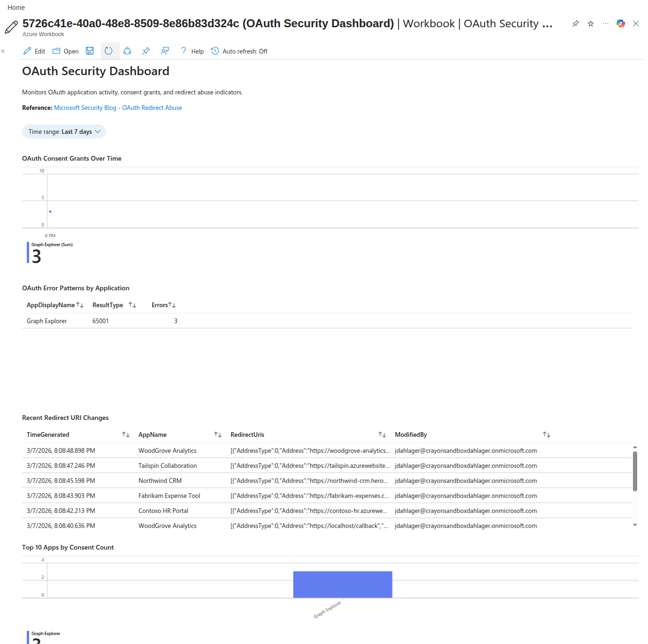This screenshot has height=644, width=648.
Task: Pin the workbook using the toolbar pin icon
Action: coord(146,51)
